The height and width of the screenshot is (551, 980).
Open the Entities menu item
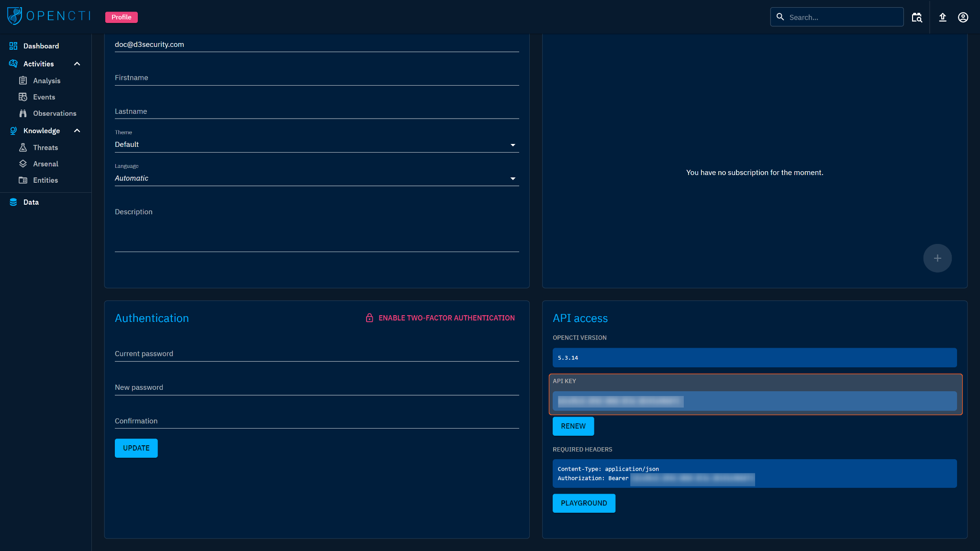(x=45, y=180)
